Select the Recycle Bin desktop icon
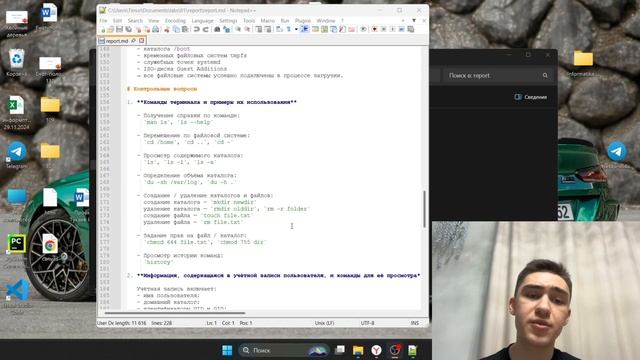This screenshot has height=360, width=640. tap(17, 62)
